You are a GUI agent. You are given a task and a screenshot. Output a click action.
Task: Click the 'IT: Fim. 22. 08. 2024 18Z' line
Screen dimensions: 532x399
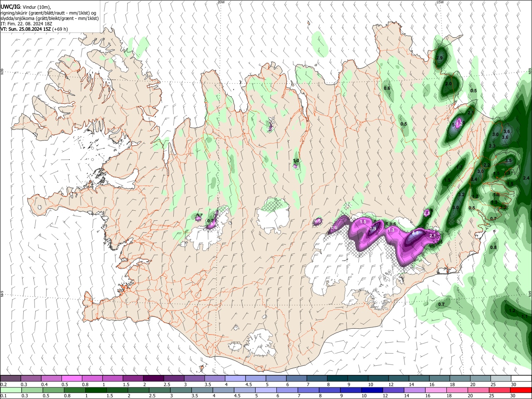[26, 24]
